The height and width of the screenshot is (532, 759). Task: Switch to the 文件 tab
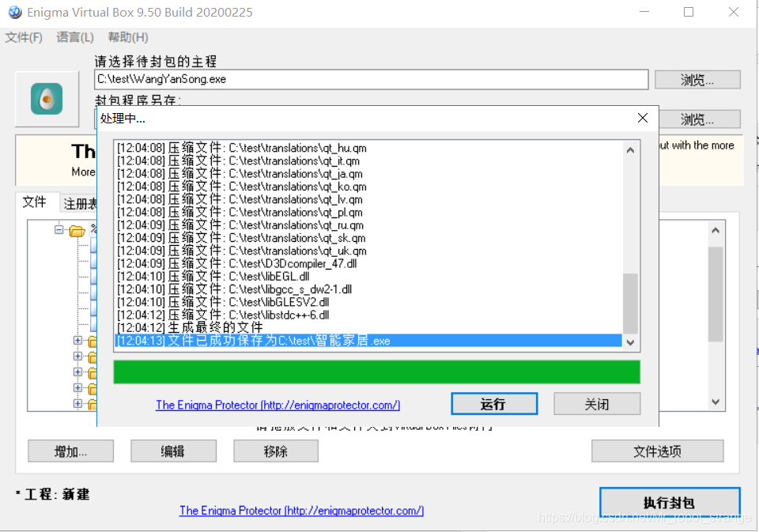[x=34, y=202]
